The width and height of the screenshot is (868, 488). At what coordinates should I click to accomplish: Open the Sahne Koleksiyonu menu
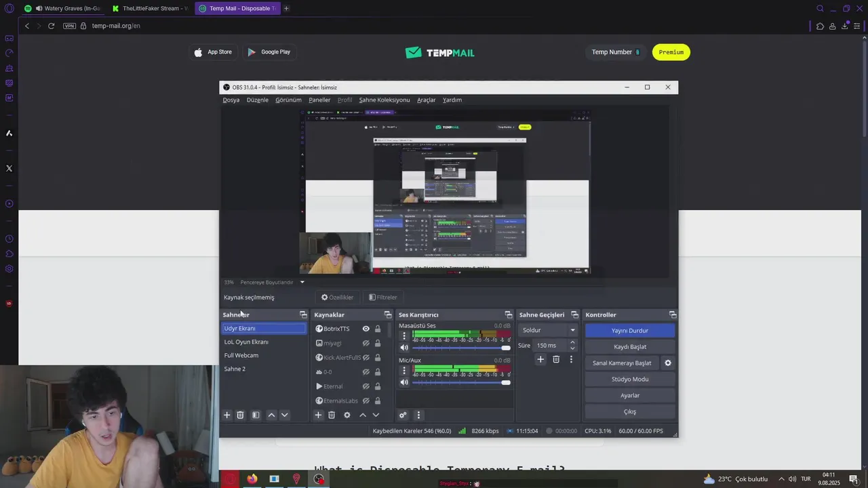click(x=384, y=100)
